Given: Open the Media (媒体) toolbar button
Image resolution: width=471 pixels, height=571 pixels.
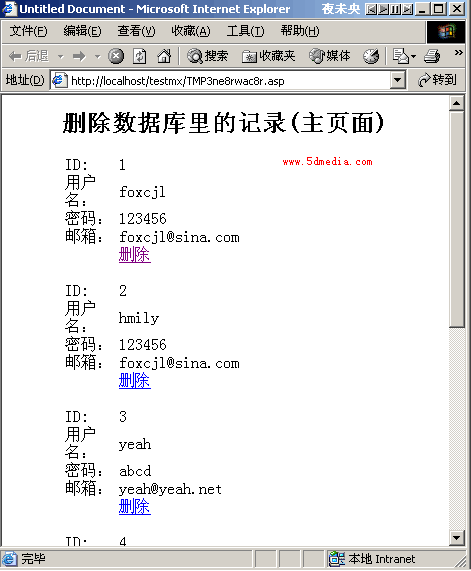Looking at the screenshot, I should [330, 56].
